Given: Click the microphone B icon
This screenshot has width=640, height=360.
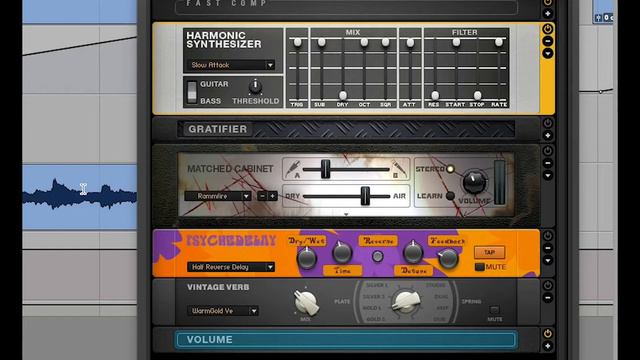Looking at the screenshot, I should [399, 169].
